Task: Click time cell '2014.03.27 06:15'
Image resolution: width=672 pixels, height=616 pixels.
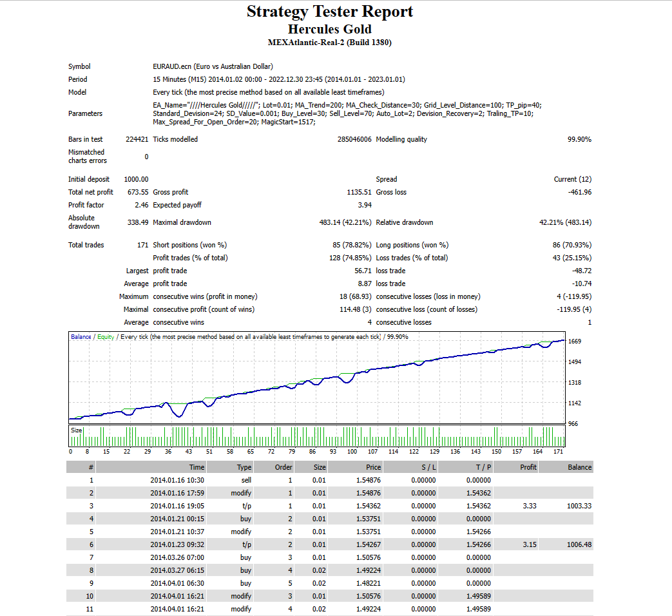Action: (177, 570)
